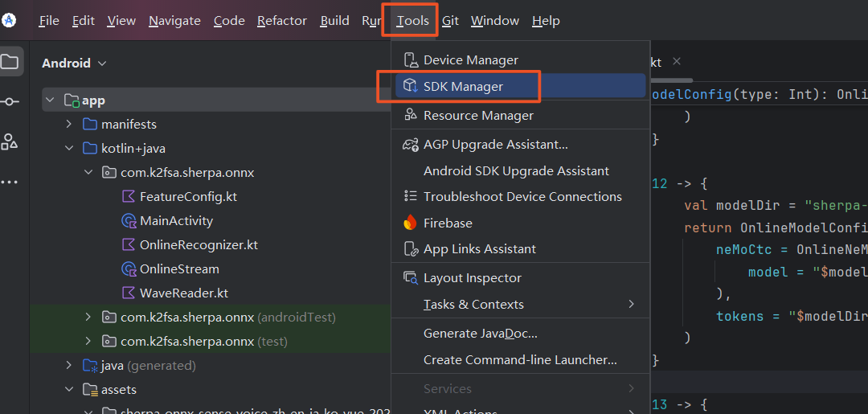
Task: Click the Tools menu
Action: tap(412, 21)
